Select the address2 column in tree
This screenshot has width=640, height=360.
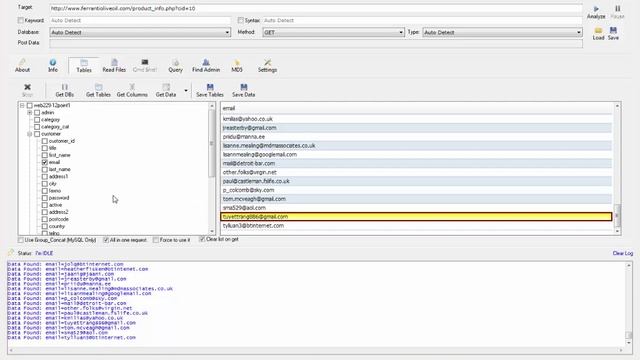click(58, 212)
